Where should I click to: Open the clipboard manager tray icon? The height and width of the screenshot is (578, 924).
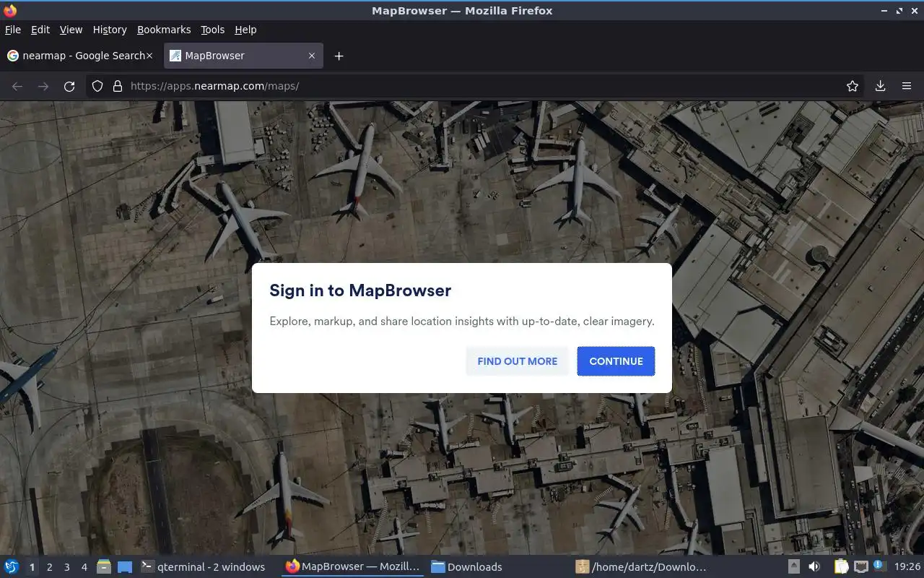(x=841, y=567)
